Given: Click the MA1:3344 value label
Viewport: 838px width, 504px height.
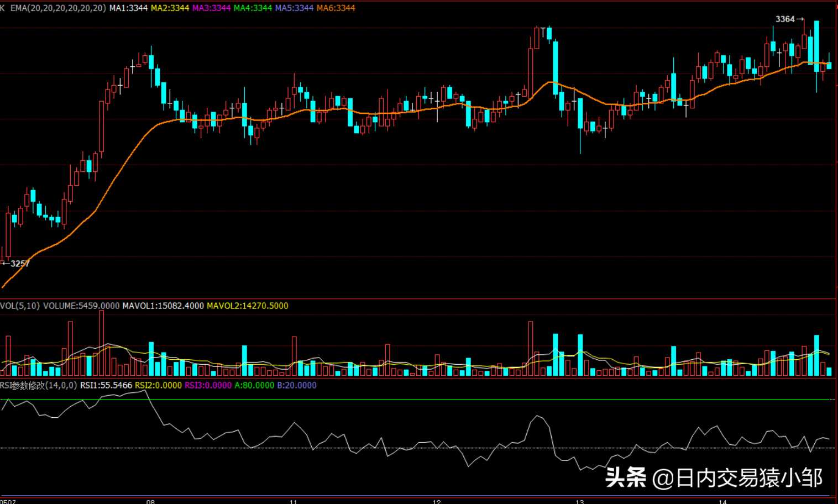Looking at the screenshot, I should 128,8.
